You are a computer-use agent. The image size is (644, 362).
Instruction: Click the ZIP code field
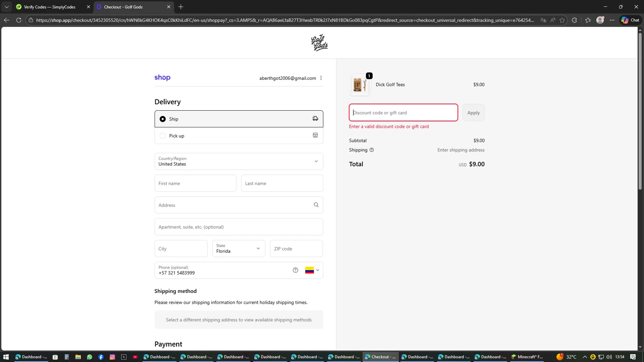point(296,248)
